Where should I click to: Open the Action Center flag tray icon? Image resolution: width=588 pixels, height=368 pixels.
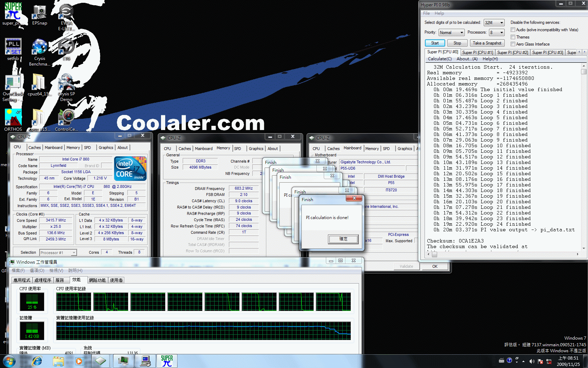click(x=540, y=361)
